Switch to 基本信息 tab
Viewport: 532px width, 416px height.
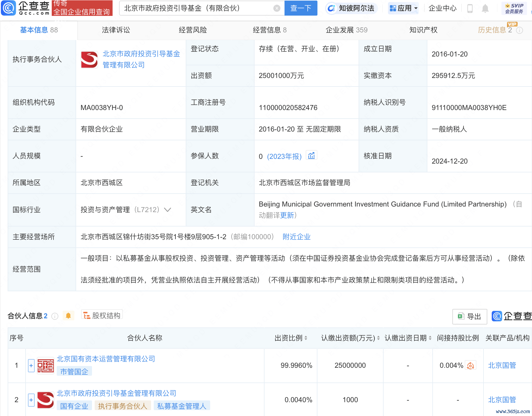point(39,30)
